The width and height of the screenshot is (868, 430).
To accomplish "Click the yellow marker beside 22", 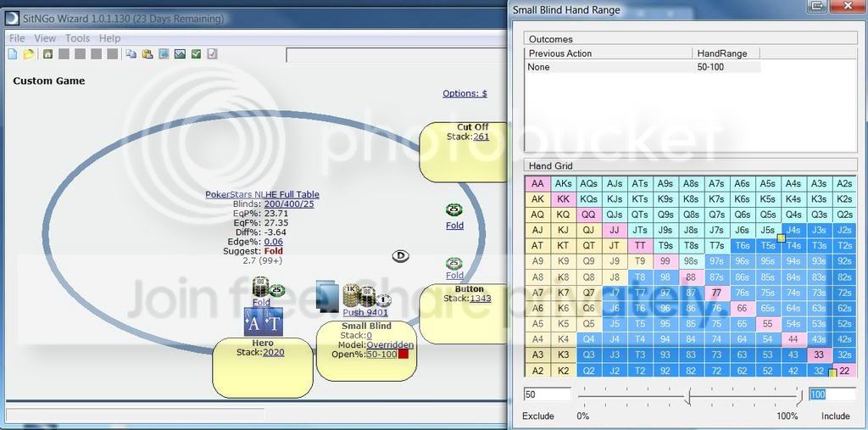I will tap(832, 373).
